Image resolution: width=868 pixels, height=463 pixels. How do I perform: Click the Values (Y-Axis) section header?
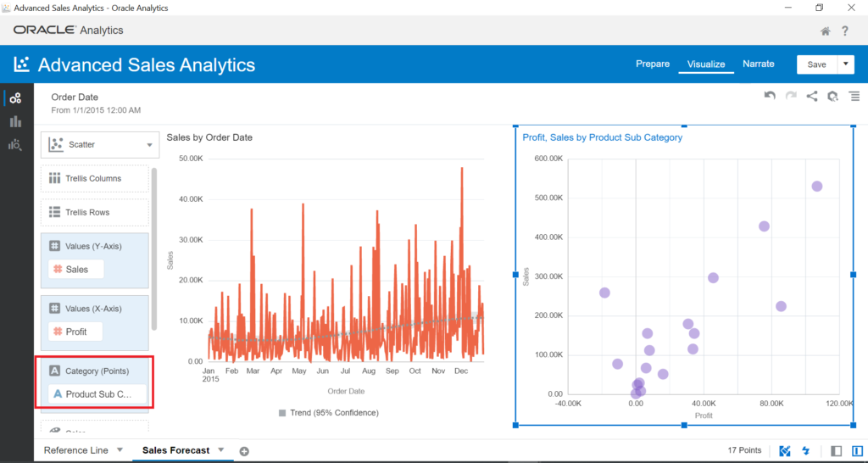(93, 246)
